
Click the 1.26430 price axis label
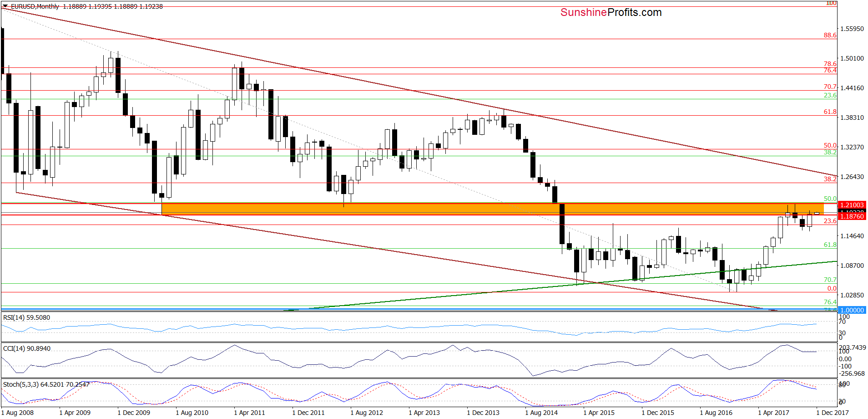point(852,177)
